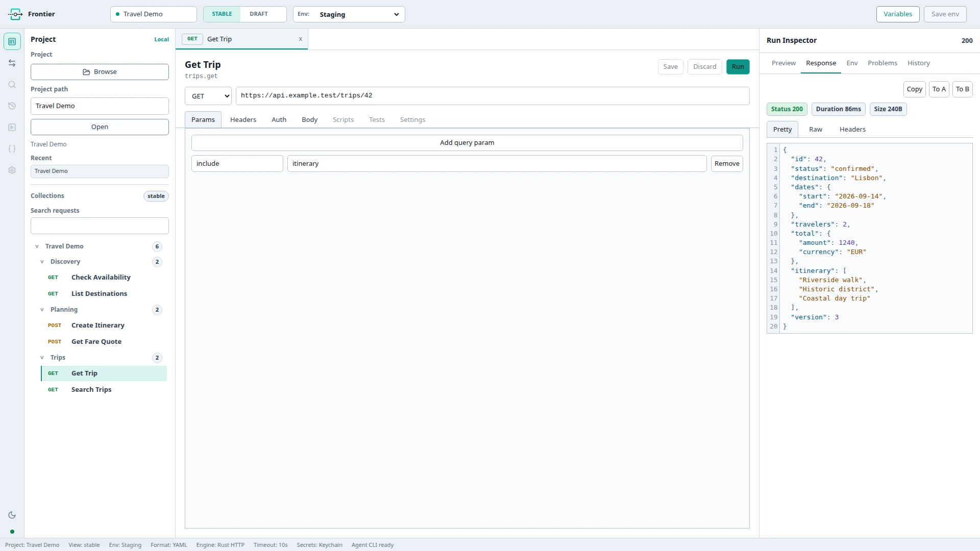Select Get Trip request in tree
Screen dimensions: 980x551
click(104, 373)
